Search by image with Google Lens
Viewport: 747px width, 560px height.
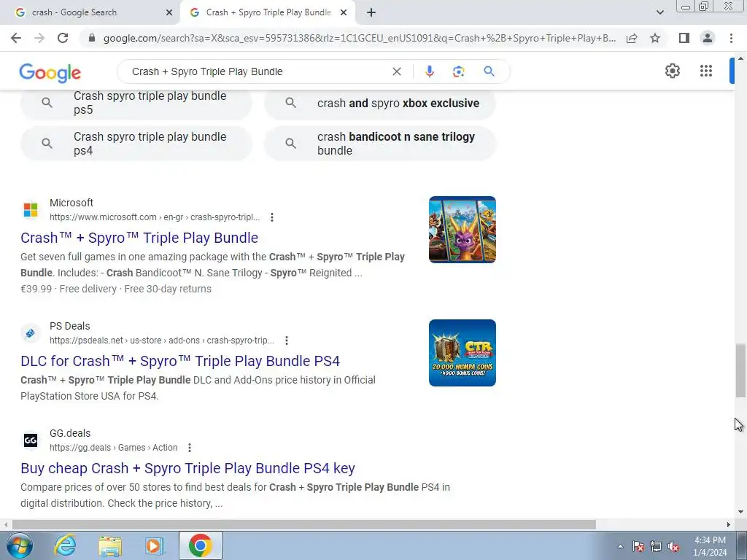coord(458,71)
